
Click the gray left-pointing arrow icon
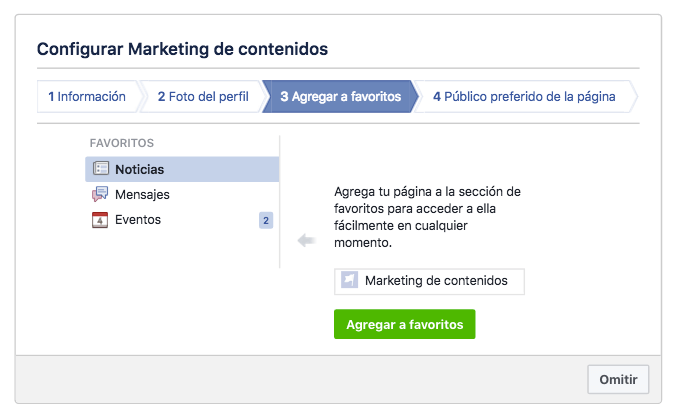tap(307, 240)
